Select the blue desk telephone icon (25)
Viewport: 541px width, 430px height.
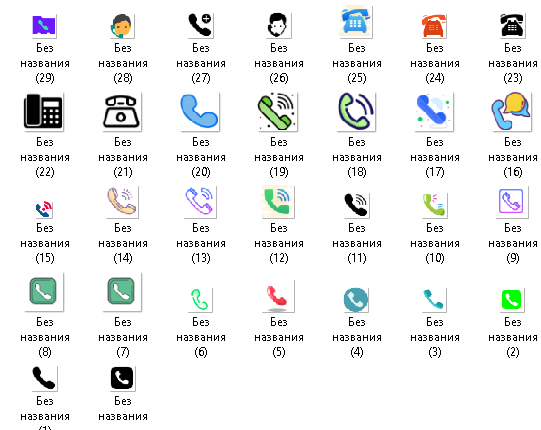click(355, 21)
